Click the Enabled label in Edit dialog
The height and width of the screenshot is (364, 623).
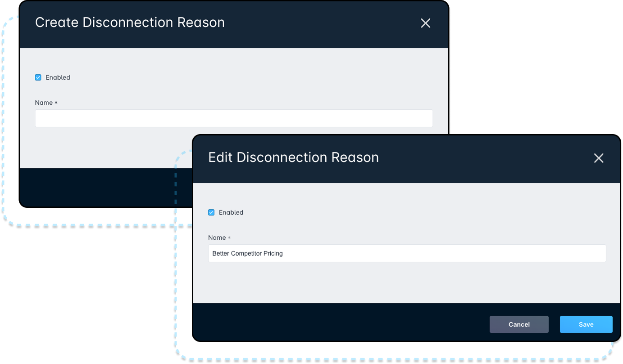coord(231,212)
